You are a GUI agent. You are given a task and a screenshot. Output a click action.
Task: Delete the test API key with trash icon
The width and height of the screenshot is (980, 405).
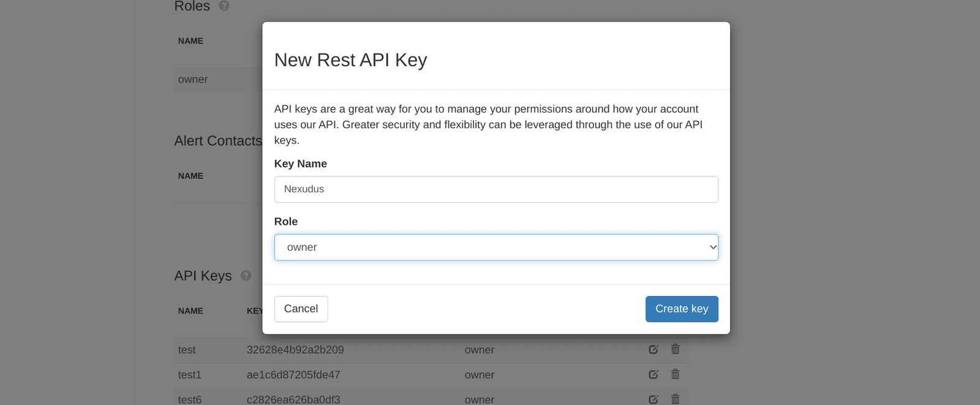[x=675, y=349]
